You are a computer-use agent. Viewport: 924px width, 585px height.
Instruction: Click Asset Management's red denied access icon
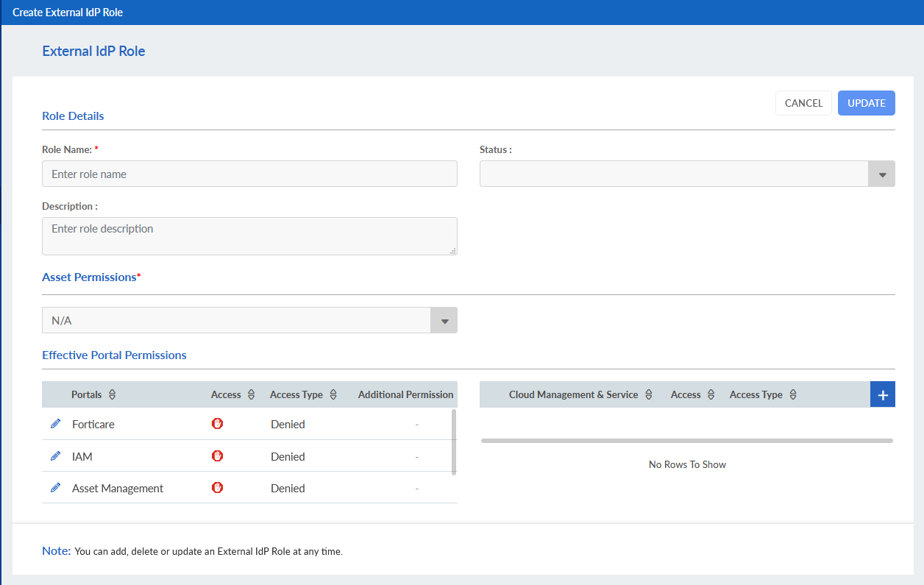pos(217,487)
